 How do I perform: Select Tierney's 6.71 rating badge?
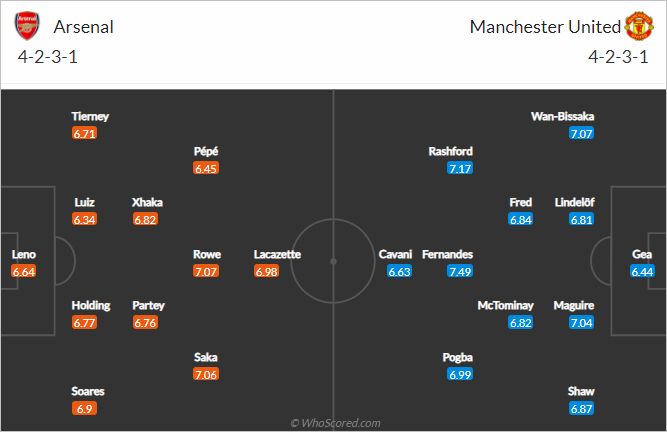[84, 134]
